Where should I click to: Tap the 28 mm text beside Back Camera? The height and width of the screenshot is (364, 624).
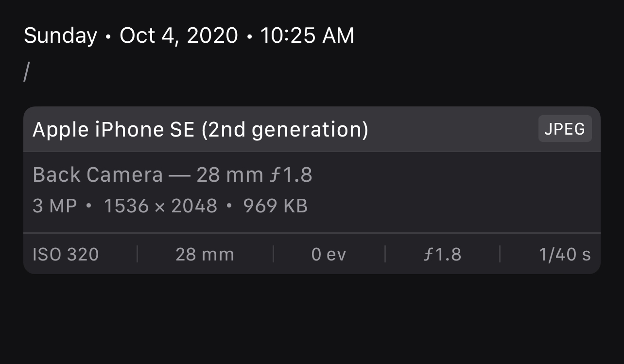[230, 175]
